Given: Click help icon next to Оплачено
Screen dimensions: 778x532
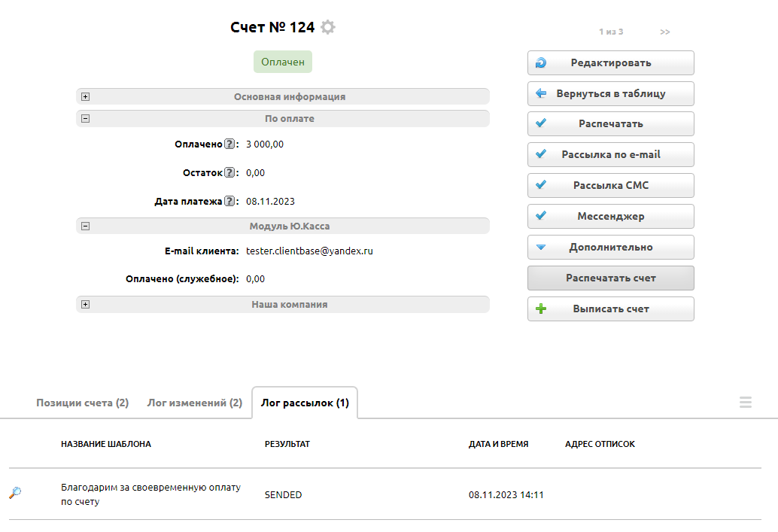Looking at the screenshot, I should point(229,144).
